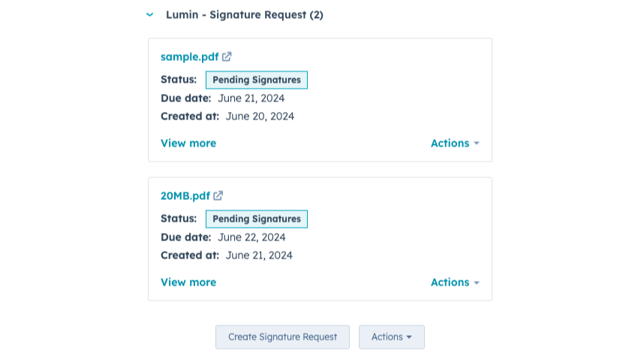Click the Status label on sample.pdf card
The image size is (644, 363).
[x=179, y=79]
